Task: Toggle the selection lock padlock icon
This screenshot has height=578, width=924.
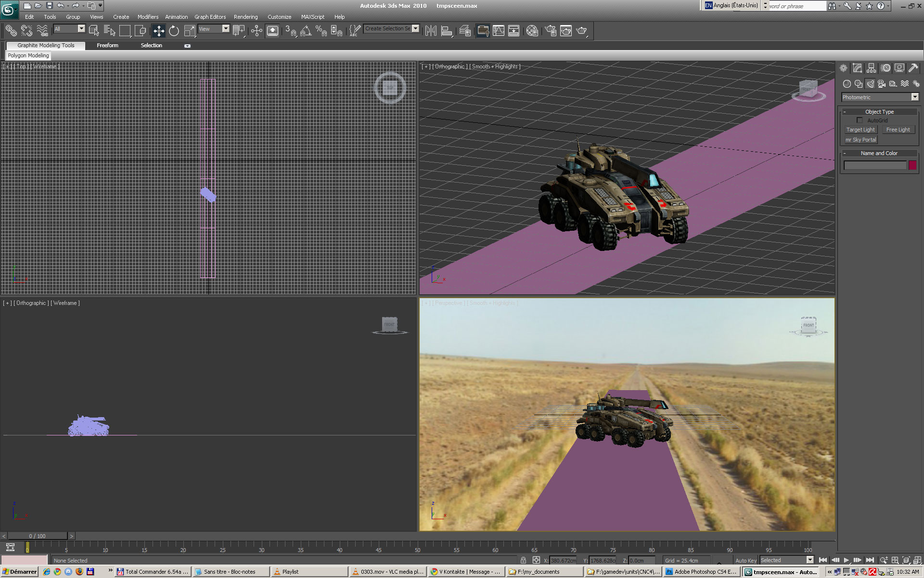Action: click(x=523, y=560)
